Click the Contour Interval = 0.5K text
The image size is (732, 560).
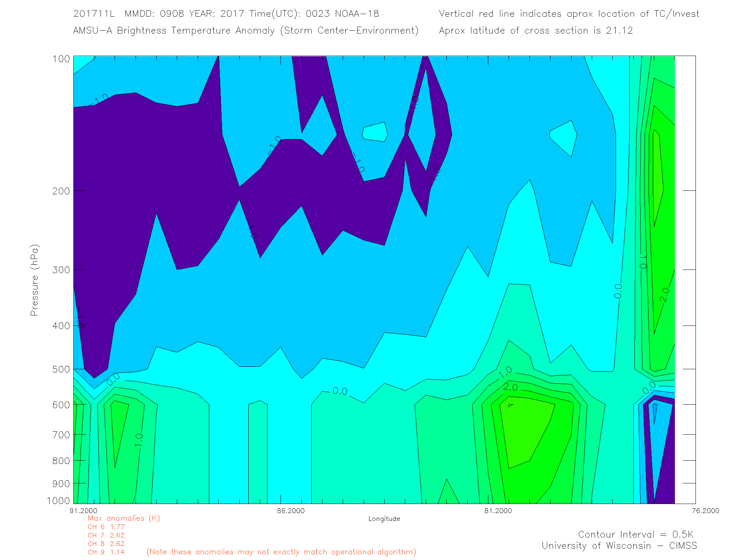tap(635, 534)
